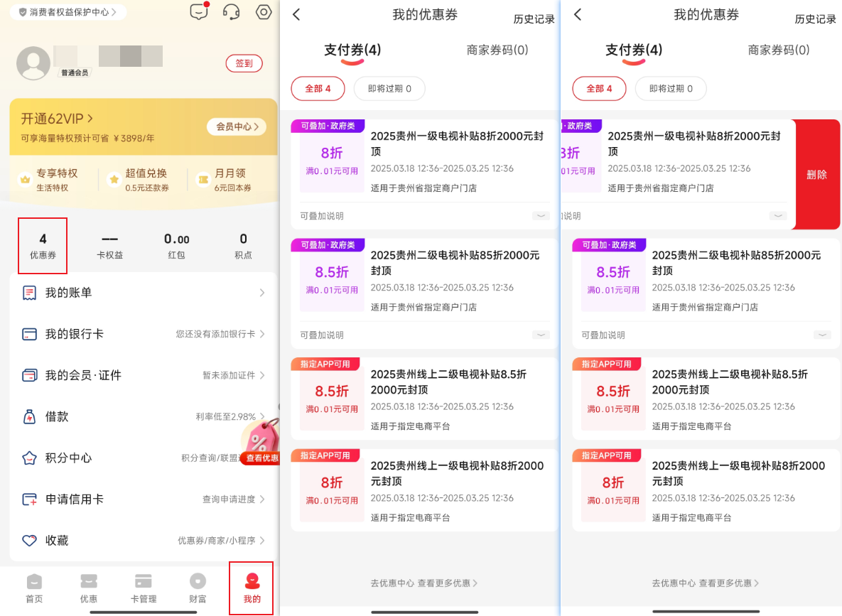842x616 pixels.
Task: Open 开通62VIP banner title
Action: pos(56,118)
